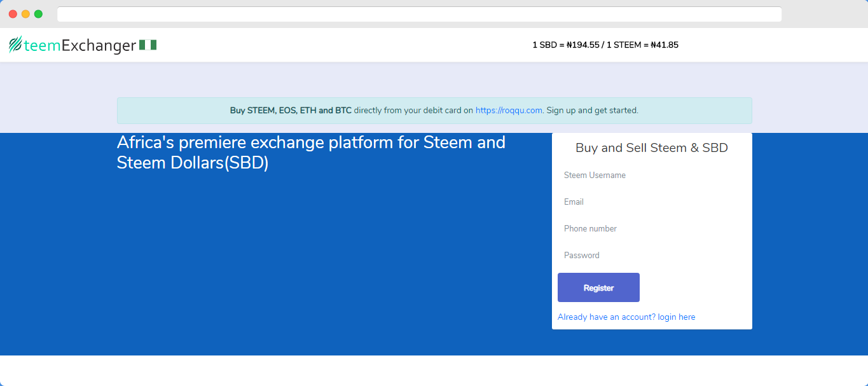Click the Steem Username input field
The width and height of the screenshot is (868, 386).
652,175
